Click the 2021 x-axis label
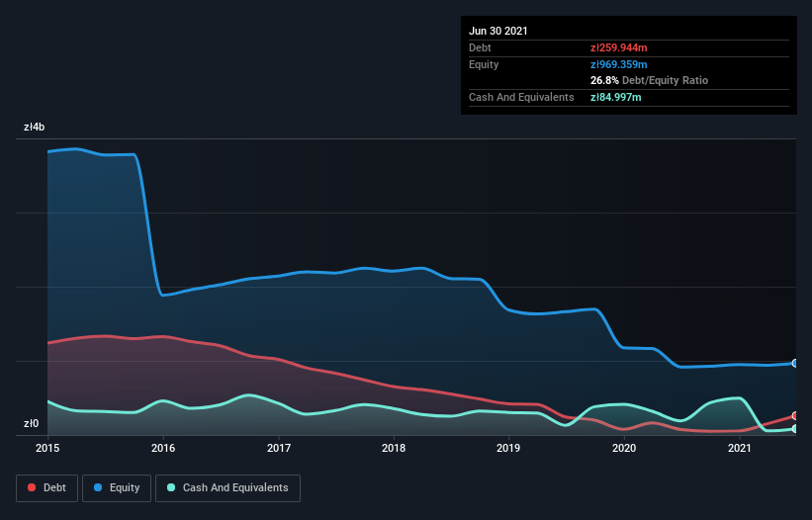 click(740, 448)
